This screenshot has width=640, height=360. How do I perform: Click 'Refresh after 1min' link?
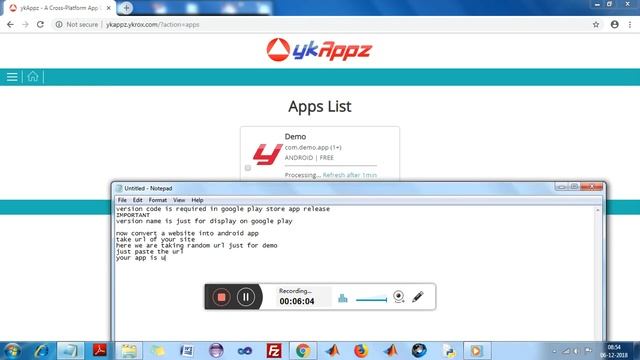(350, 175)
